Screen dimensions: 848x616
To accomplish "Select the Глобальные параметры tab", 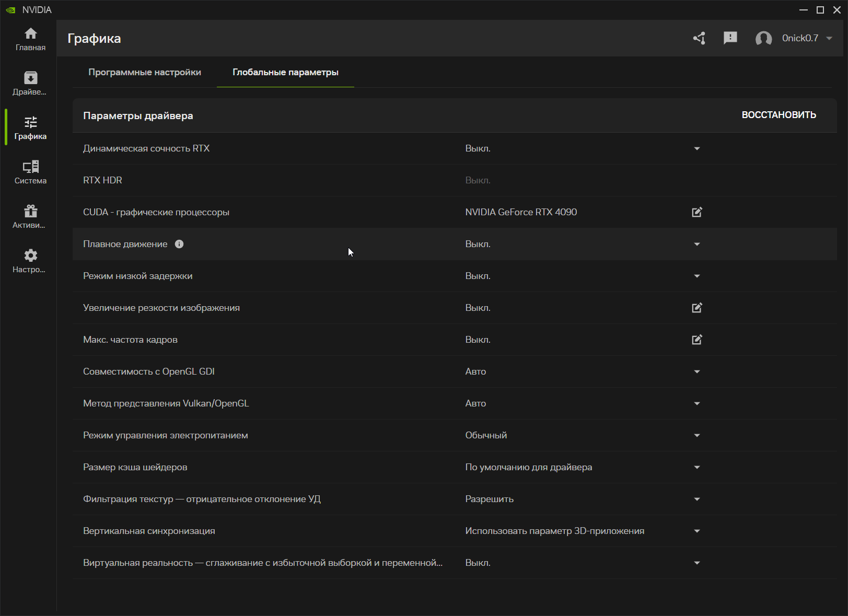I will point(285,72).
